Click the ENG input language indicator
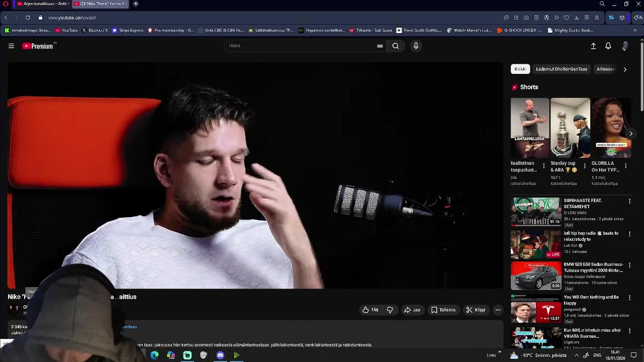 pyautogui.click(x=597, y=355)
